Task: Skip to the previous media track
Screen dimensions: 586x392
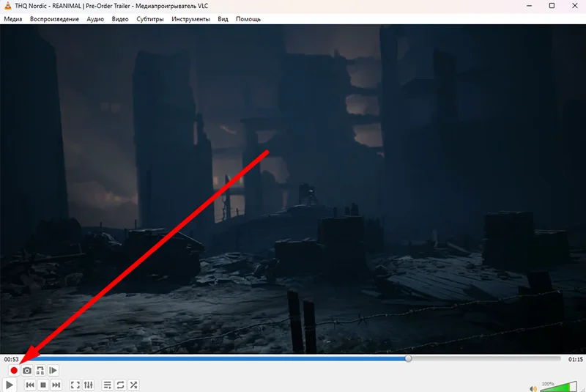Action: pyautogui.click(x=30, y=385)
